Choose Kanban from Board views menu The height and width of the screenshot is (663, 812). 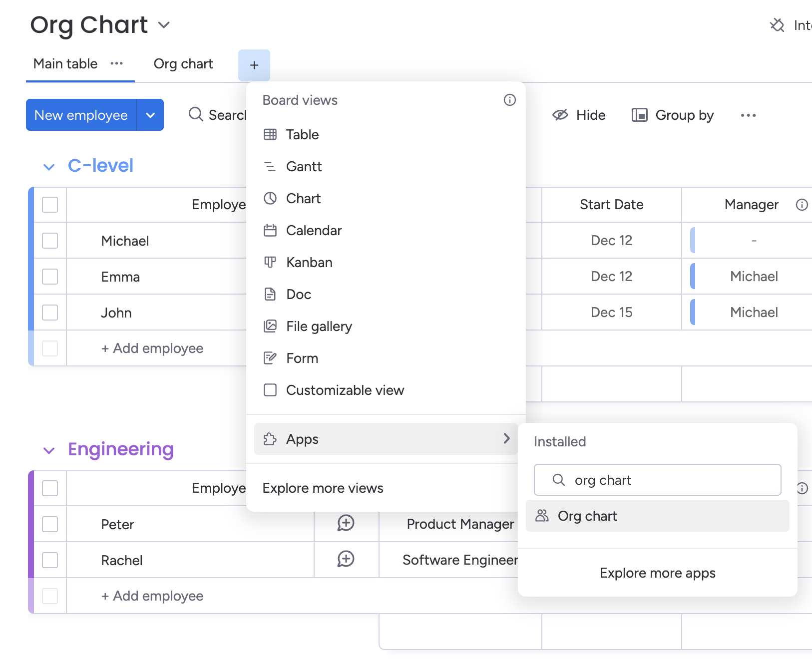point(309,263)
